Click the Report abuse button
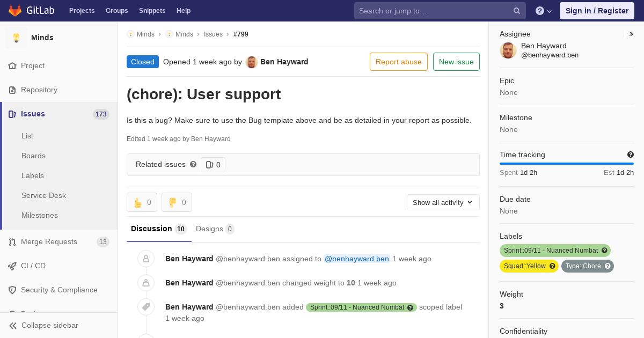Viewport: 644px width, 338px height. [399, 62]
